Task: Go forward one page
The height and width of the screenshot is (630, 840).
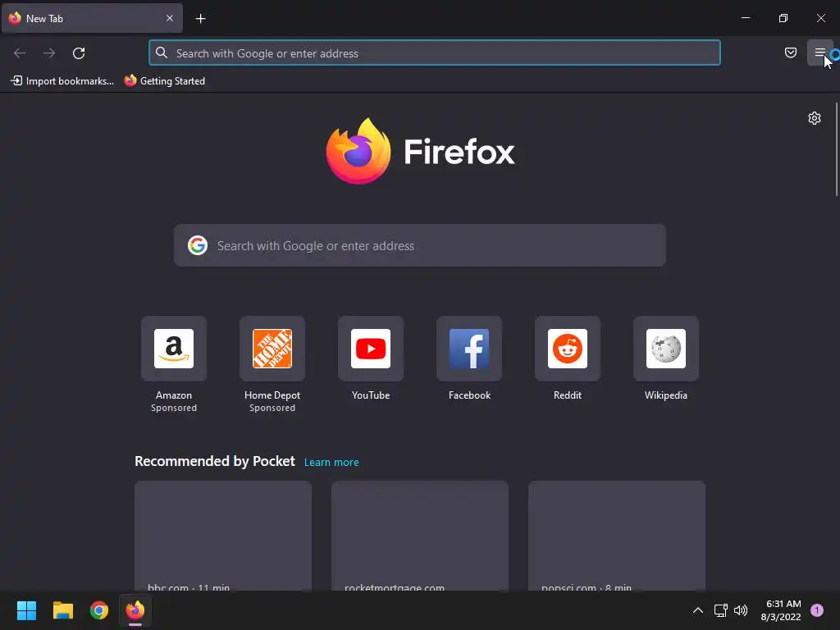Action: point(49,53)
